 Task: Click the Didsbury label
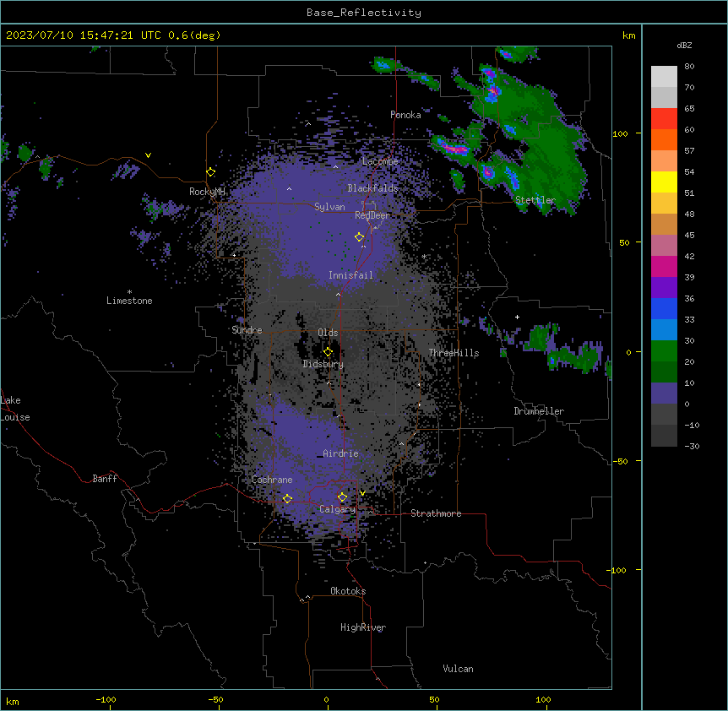pos(323,364)
